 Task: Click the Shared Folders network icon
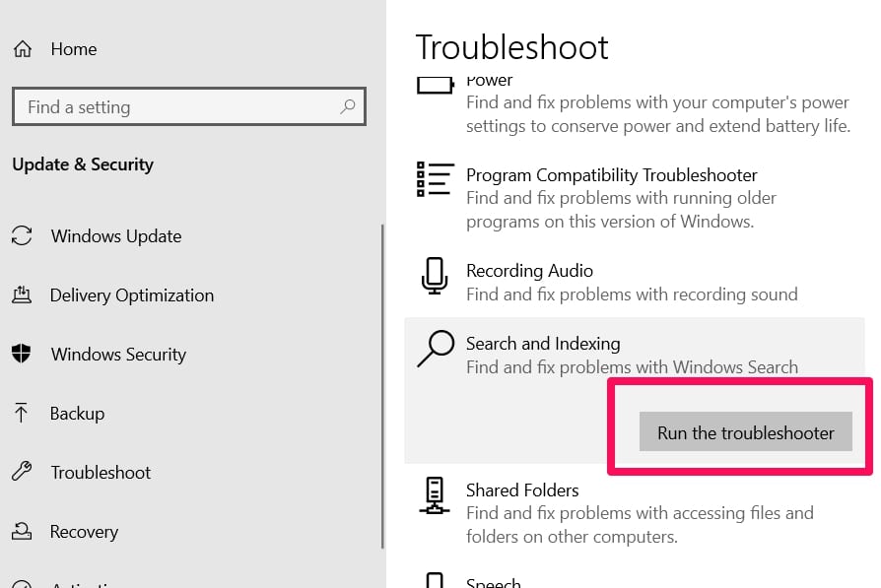435,495
